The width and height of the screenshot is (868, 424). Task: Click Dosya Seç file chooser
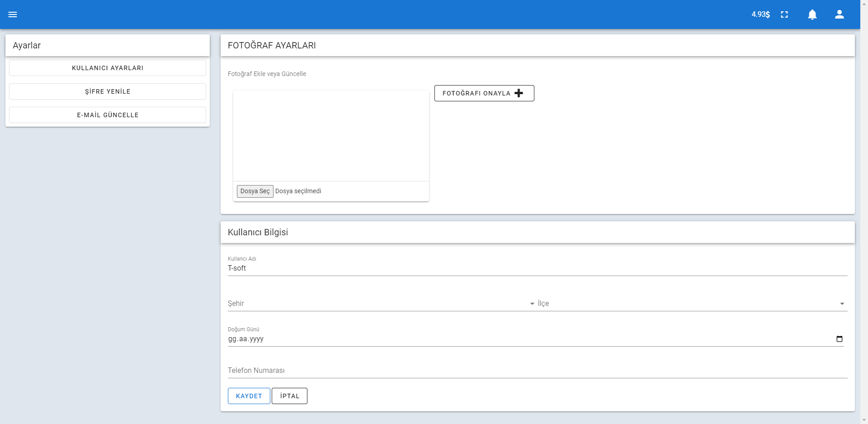point(255,191)
